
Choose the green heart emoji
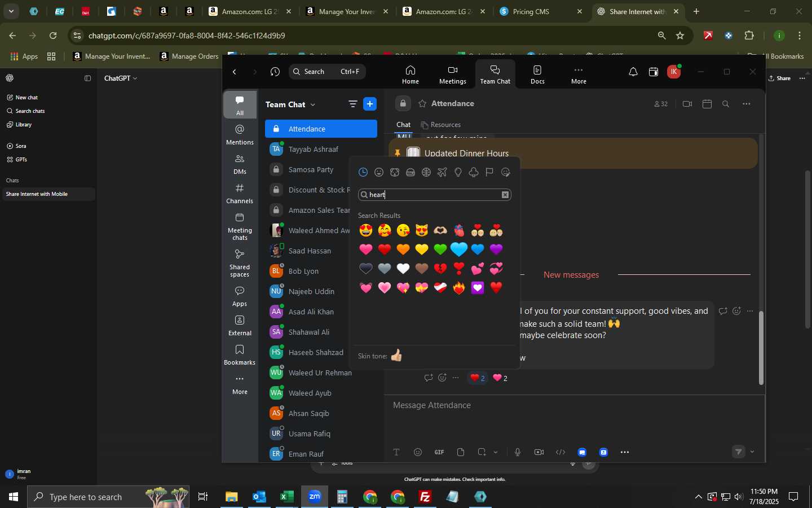(x=440, y=249)
